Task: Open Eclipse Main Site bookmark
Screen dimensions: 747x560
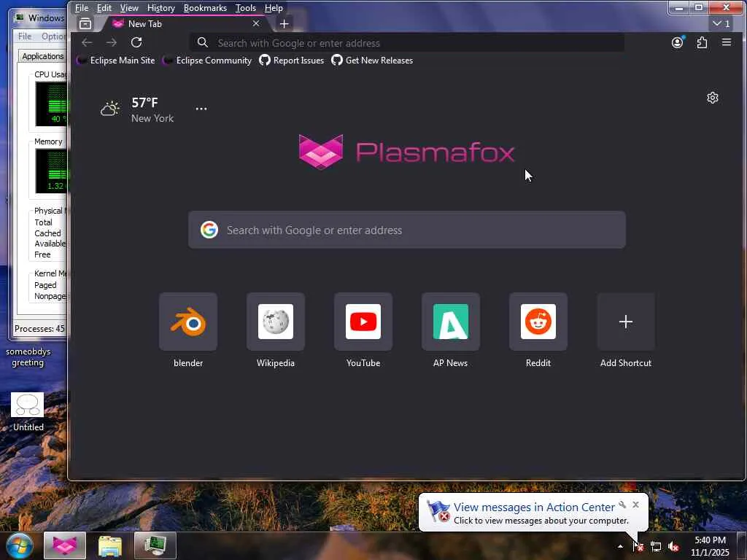Action: coord(116,61)
